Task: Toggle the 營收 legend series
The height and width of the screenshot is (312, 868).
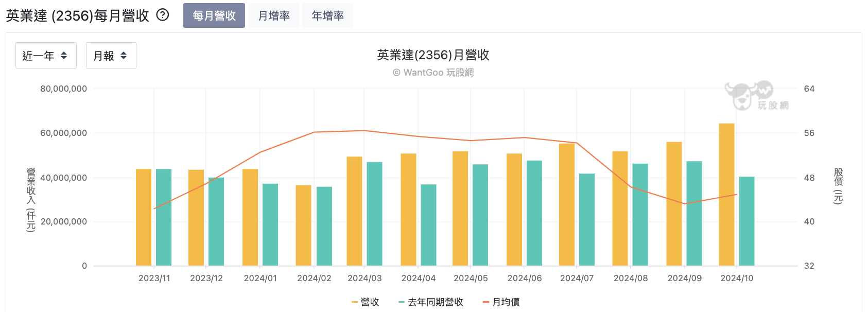Action: (366, 302)
